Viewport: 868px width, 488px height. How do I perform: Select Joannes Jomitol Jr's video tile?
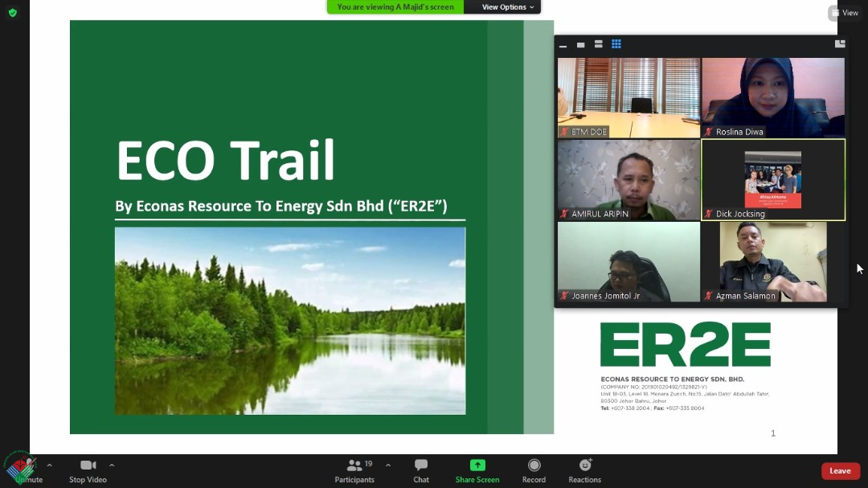pos(628,261)
